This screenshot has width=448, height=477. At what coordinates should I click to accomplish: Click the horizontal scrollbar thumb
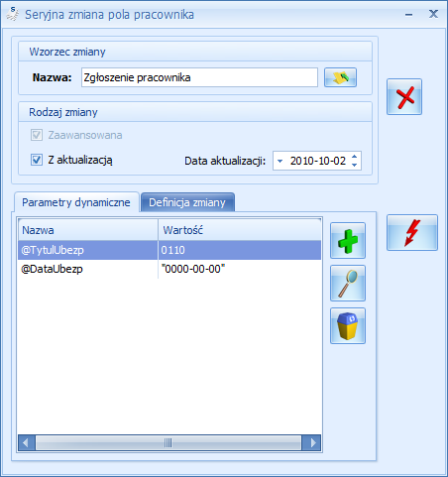point(168,442)
